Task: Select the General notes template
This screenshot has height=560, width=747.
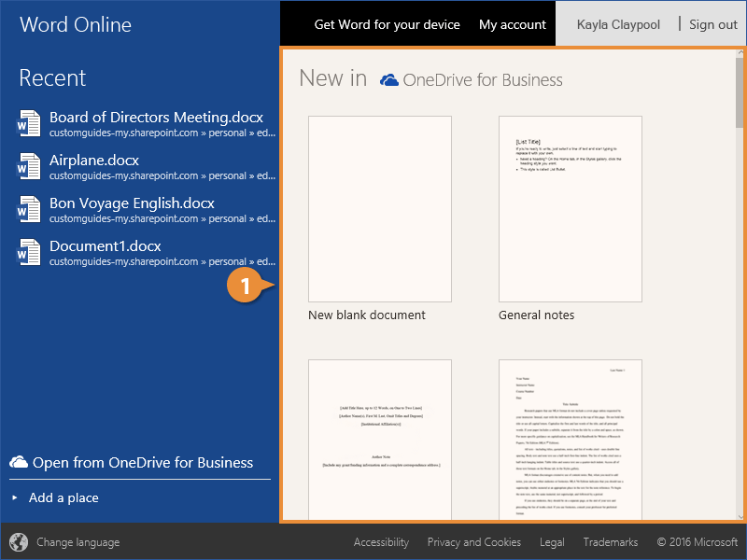Action: point(571,209)
